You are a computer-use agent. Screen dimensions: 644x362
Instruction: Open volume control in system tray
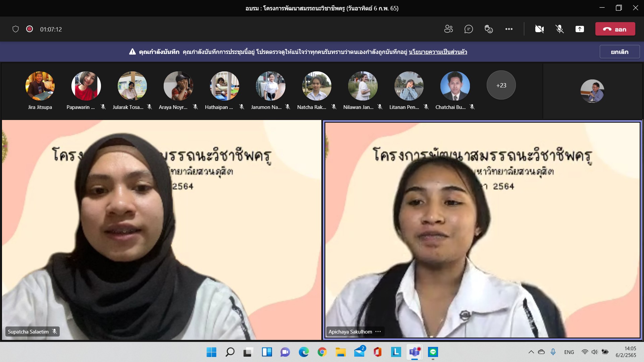595,352
